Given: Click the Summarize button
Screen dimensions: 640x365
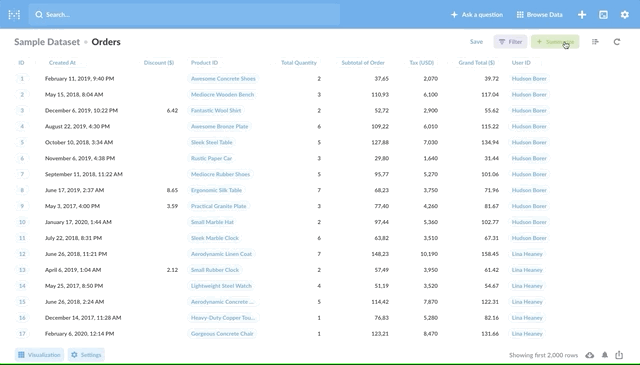Looking at the screenshot, I should coord(555,42).
